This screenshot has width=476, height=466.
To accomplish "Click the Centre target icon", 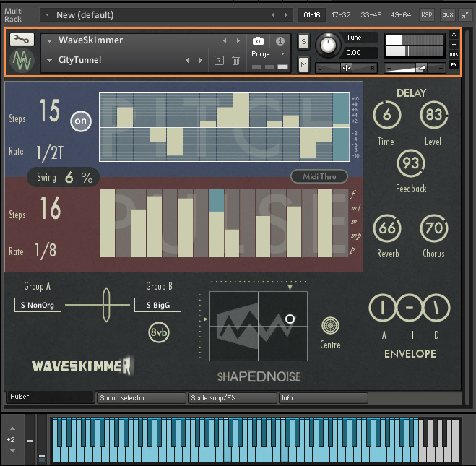I will coord(330,325).
